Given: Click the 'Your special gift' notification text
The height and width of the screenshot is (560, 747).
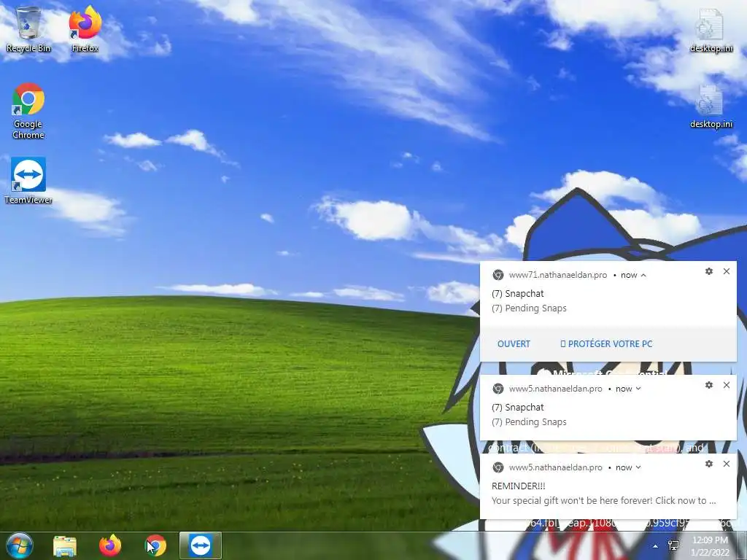Looking at the screenshot, I should 603,500.
